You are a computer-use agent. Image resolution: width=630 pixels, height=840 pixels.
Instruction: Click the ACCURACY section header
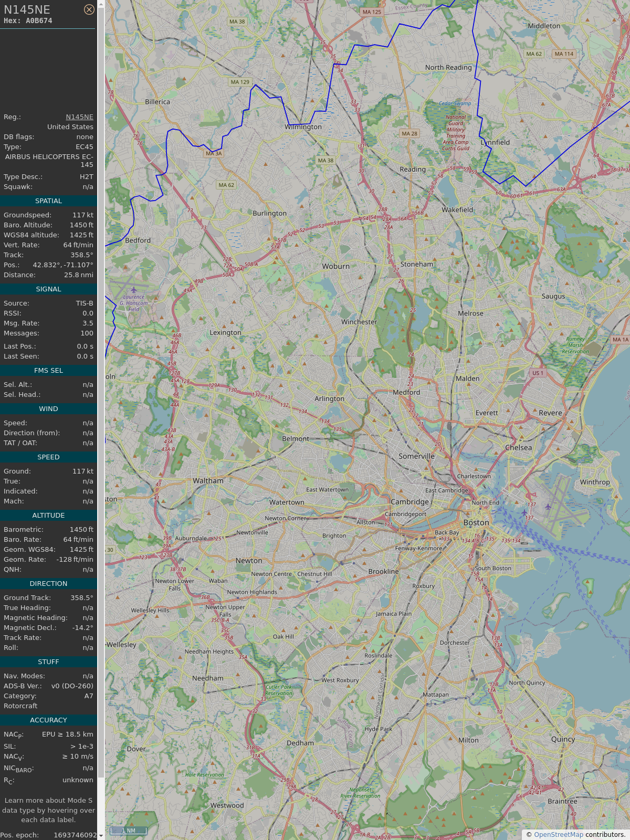[x=48, y=720]
